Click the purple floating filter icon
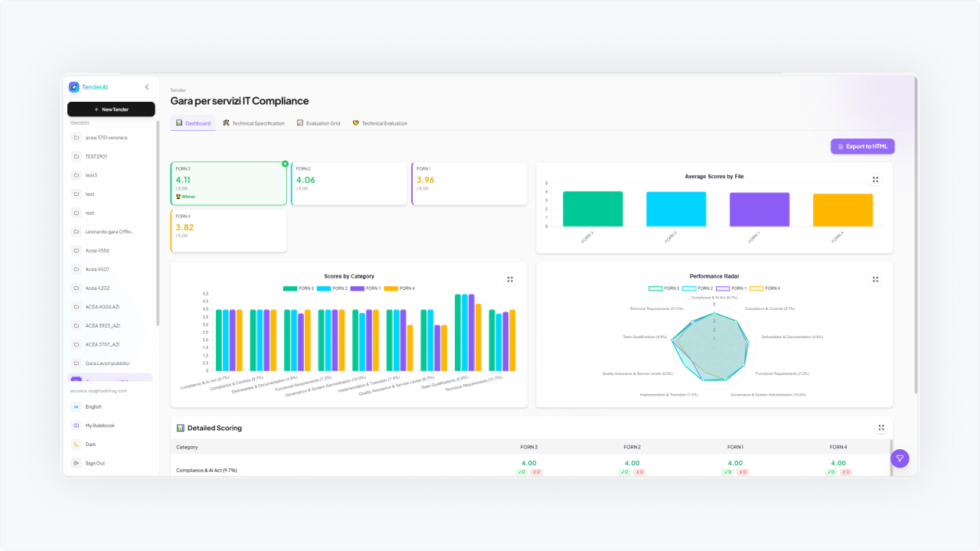The image size is (980, 551). [x=900, y=458]
